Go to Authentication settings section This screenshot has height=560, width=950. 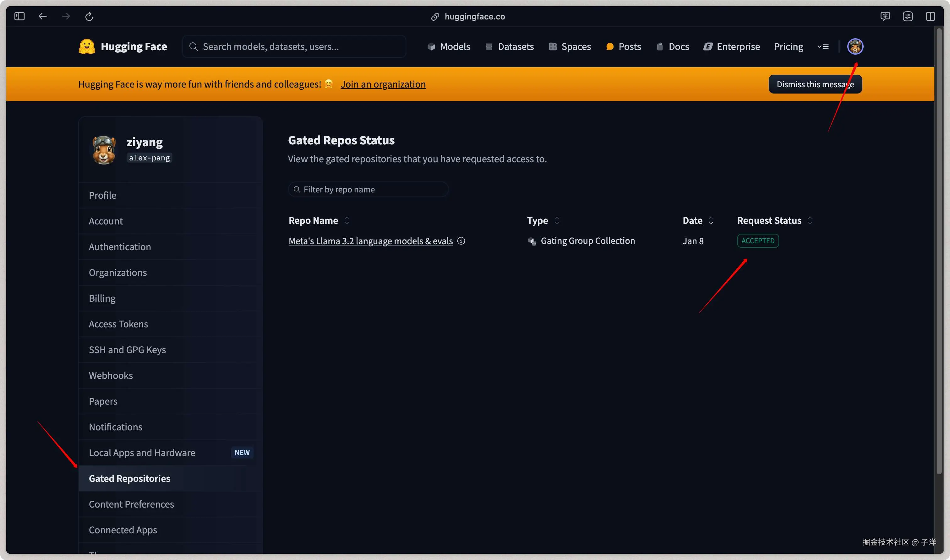120,246
